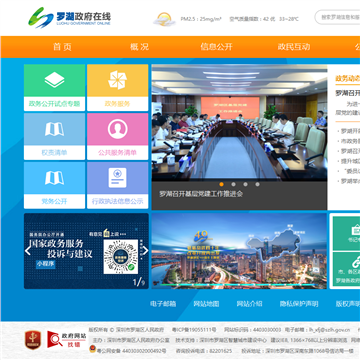Viewport: 360px width, 360px height.
Task: Click the 网站标识码 : 4403030003 text
Action: [x=252, y=330]
